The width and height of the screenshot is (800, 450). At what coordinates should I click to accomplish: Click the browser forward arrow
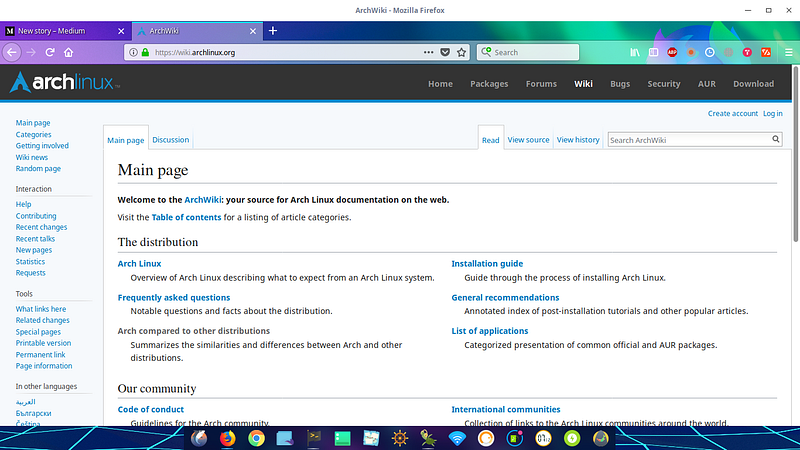(x=31, y=52)
